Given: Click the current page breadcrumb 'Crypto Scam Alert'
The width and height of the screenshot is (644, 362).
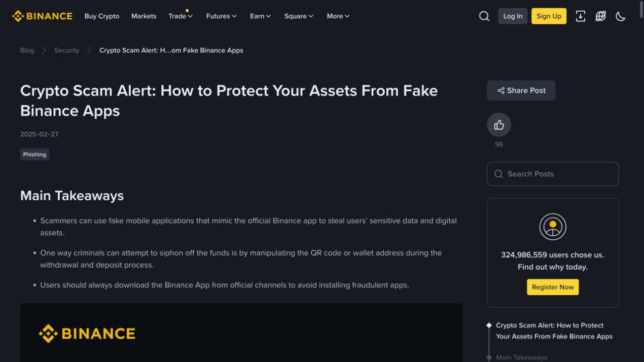Looking at the screenshot, I should [x=171, y=50].
